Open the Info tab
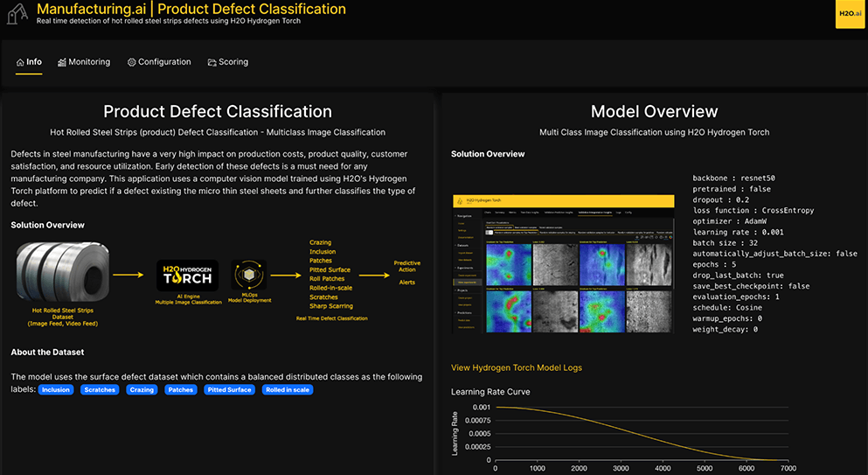The height and width of the screenshot is (475, 868). pos(29,62)
